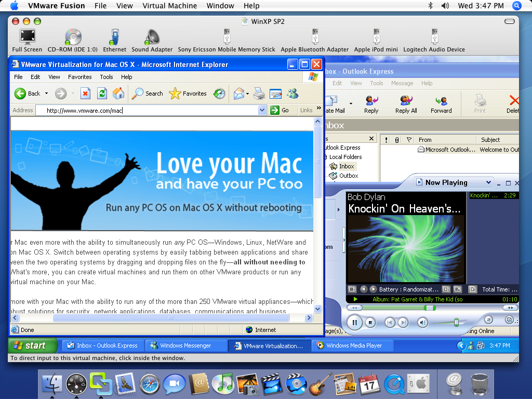The height and width of the screenshot is (399, 532).
Task: Click the IE Home toolbar icon
Action: (x=118, y=94)
